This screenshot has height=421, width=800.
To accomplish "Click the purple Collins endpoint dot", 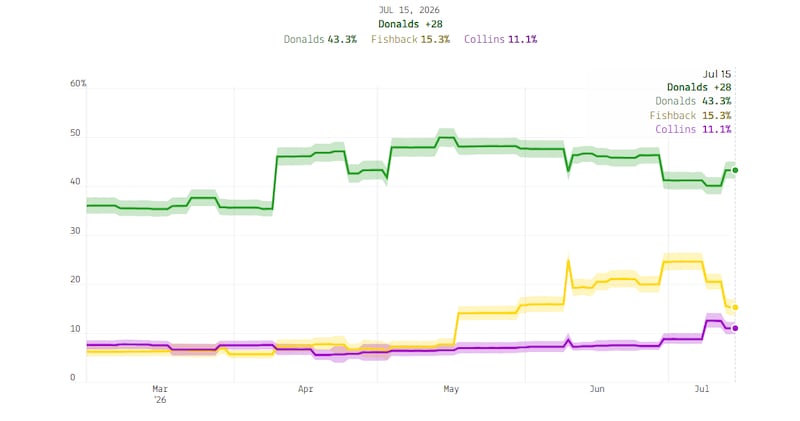I will pos(735,328).
